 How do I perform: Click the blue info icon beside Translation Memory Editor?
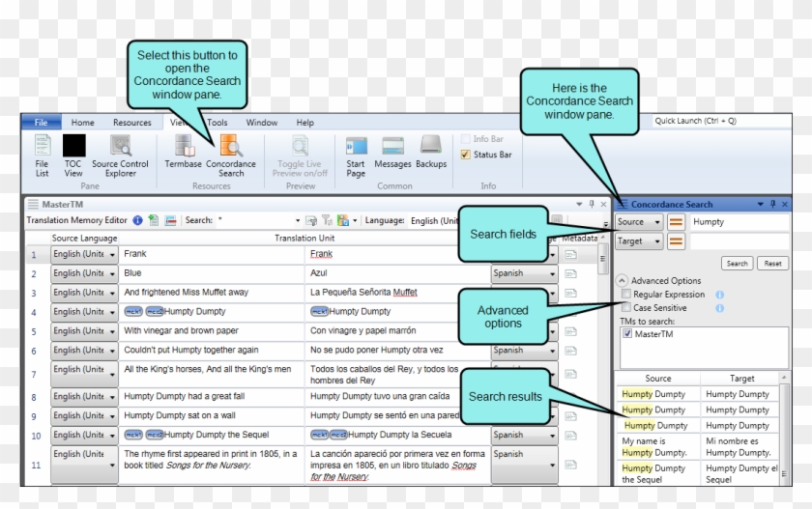click(137, 220)
